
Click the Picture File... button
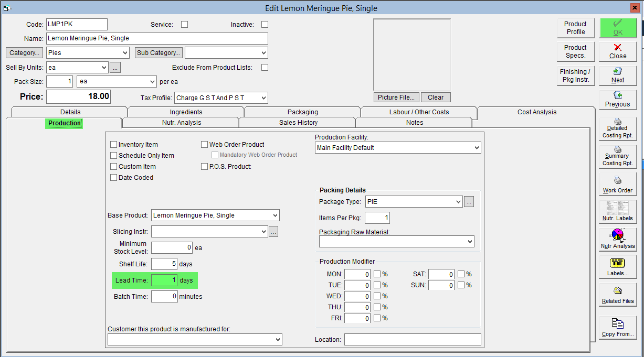click(x=396, y=98)
